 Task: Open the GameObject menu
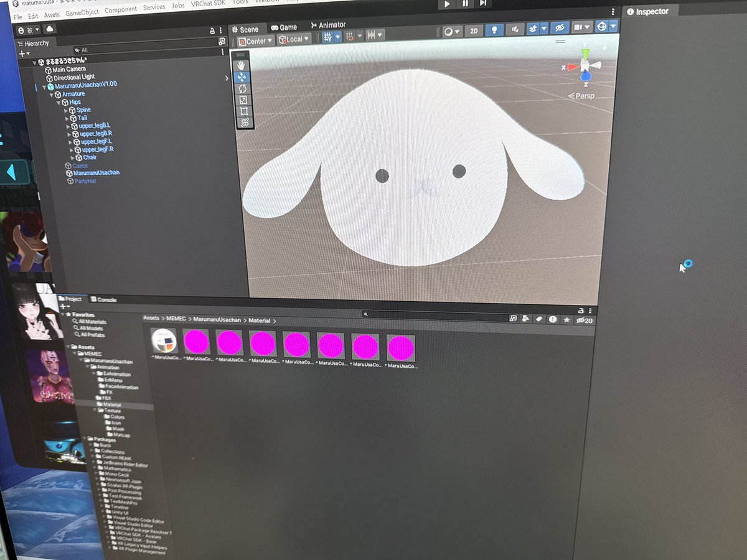tap(81, 12)
